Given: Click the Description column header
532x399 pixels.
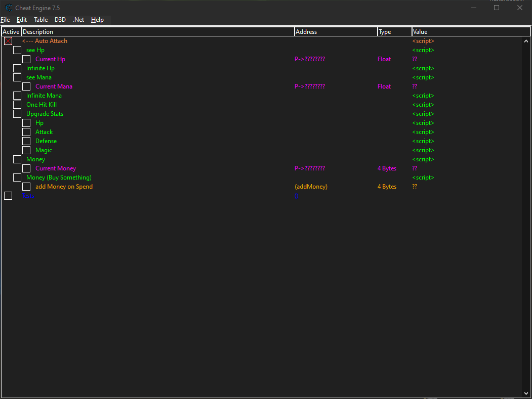Looking at the screenshot, I should point(158,32).
